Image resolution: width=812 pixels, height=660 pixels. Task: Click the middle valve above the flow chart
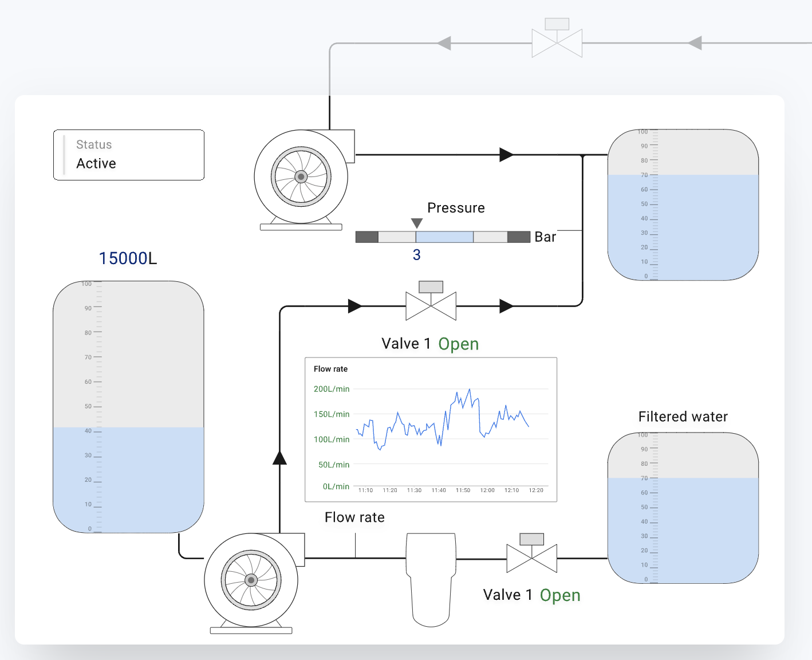tap(431, 302)
